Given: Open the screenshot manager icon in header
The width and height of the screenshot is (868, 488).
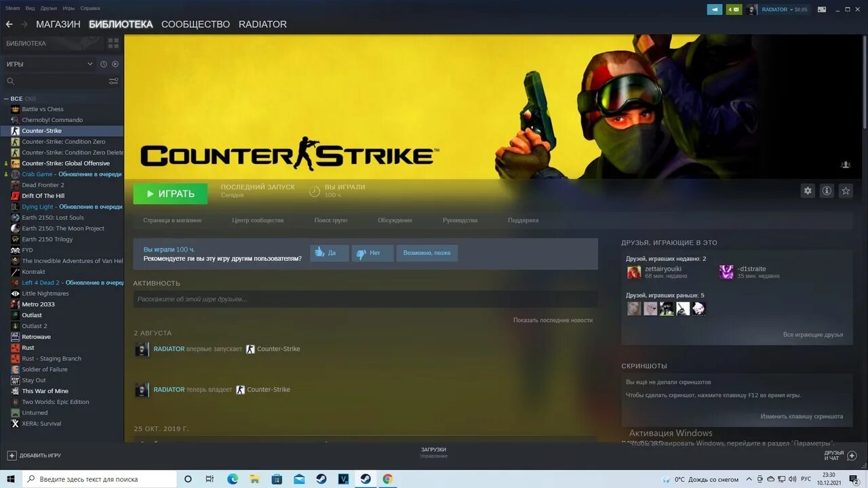Looking at the screenshot, I should point(822,9).
